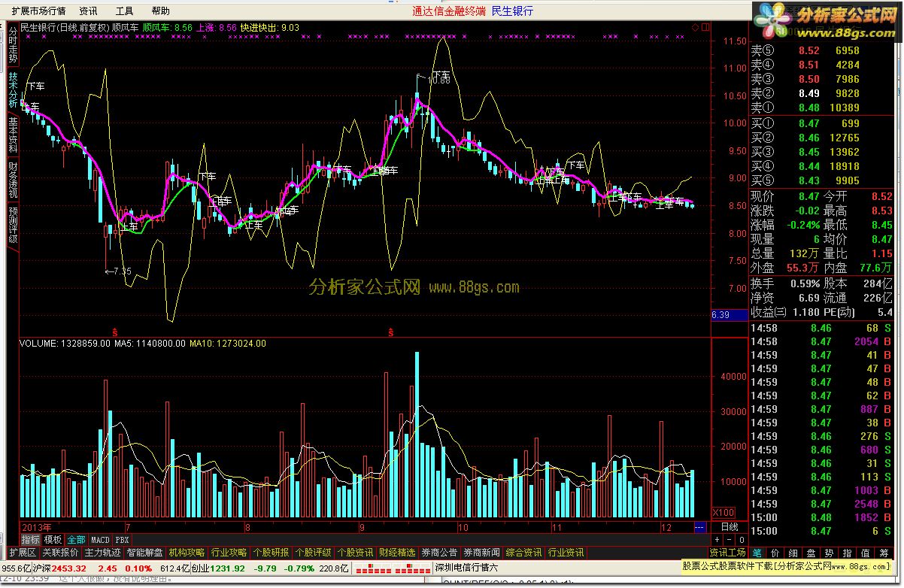Switch indicator to MACD
Screen dimensions: 904x588
100,540
